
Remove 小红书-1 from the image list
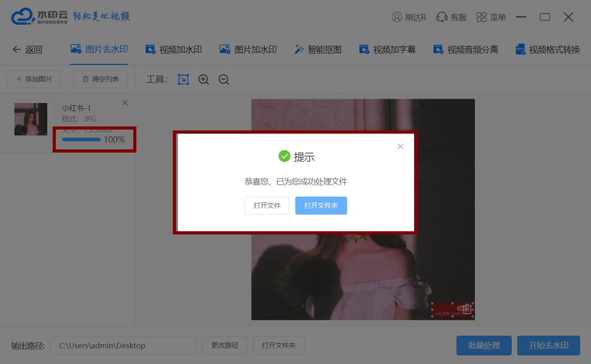point(125,103)
